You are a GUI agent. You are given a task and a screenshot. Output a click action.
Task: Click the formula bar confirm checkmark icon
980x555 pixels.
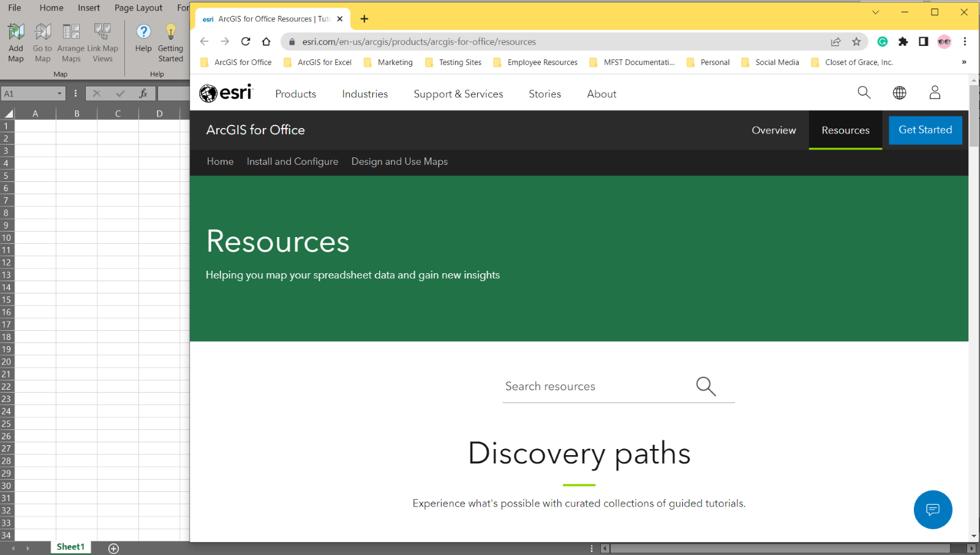pos(120,94)
